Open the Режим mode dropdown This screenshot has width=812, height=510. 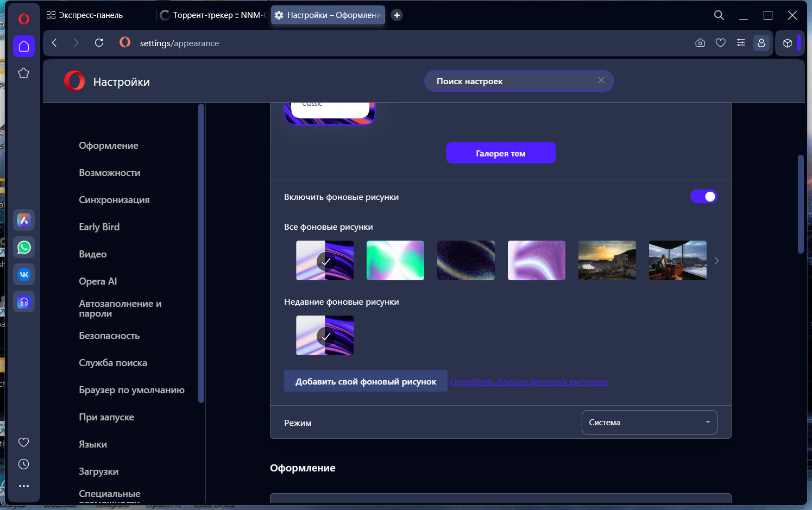pyautogui.click(x=649, y=423)
